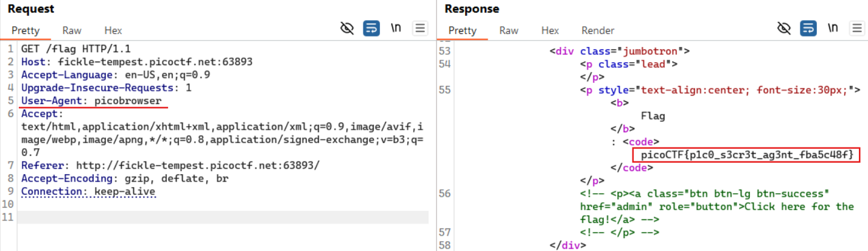The width and height of the screenshot is (868, 251).
Task: Show non-printable characters in Response panel
Action: 833,28
